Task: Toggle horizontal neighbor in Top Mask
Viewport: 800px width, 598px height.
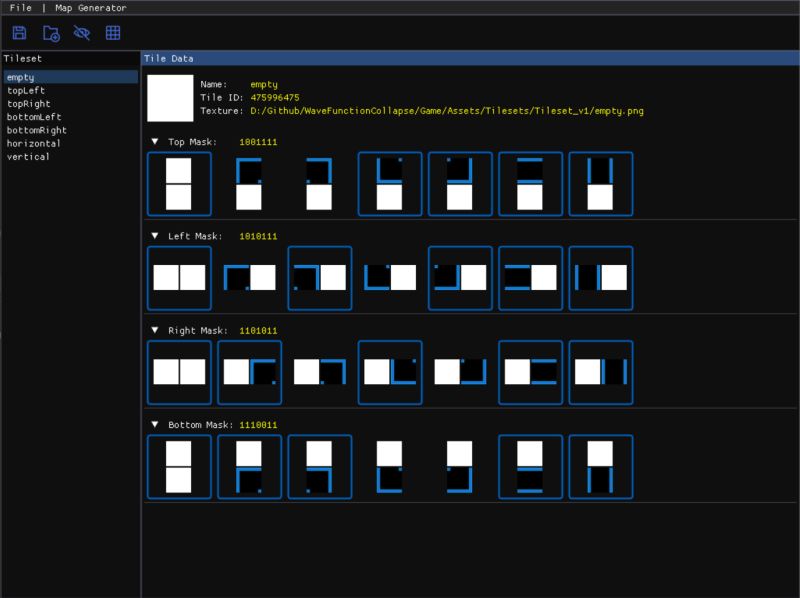Action: click(x=531, y=184)
